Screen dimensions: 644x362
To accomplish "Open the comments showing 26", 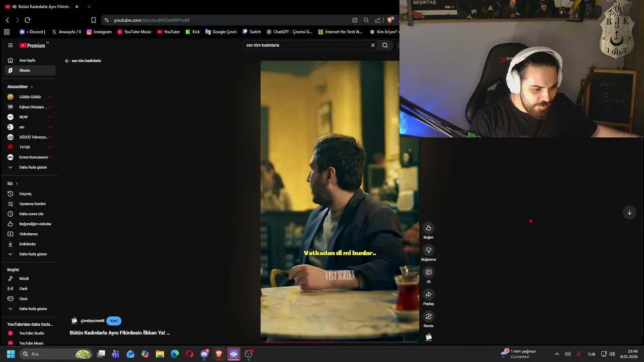I will click(428, 273).
